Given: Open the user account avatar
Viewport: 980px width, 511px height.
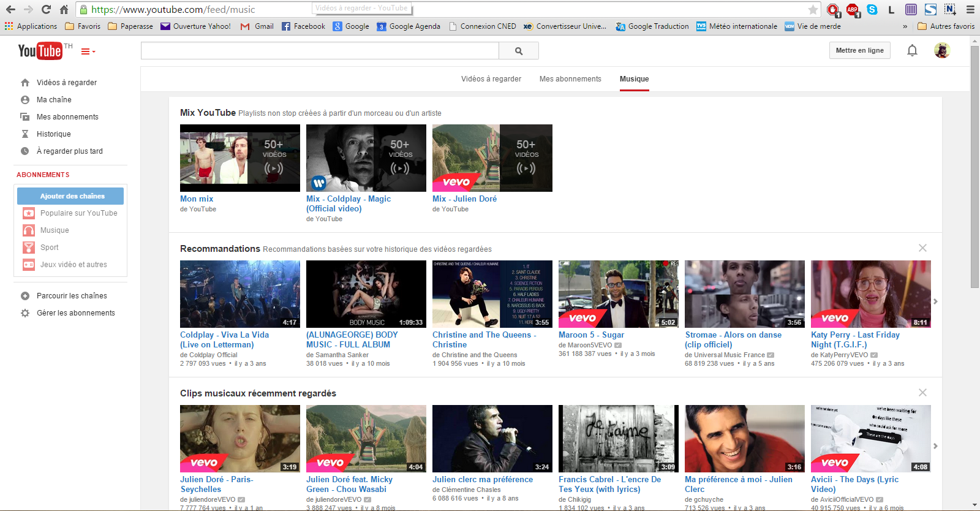Looking at the screenshot, I should [x=942, y=50].
